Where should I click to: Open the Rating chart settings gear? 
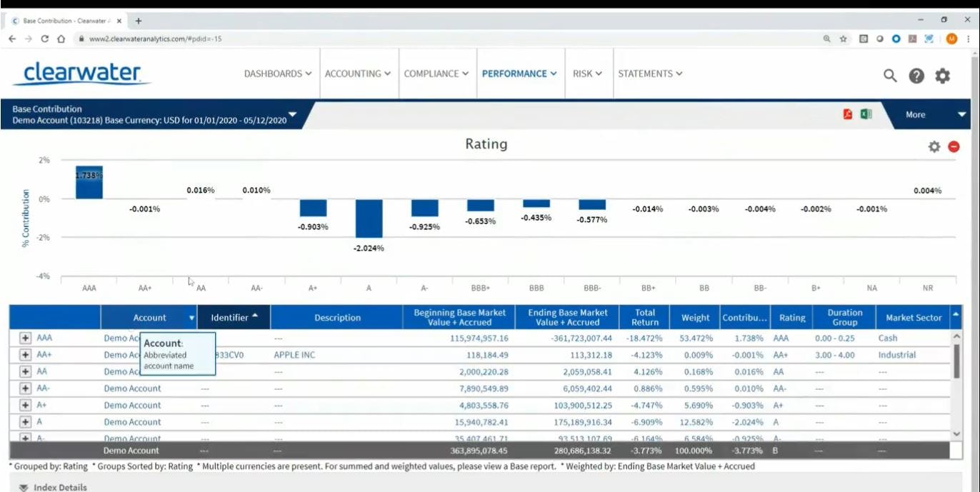[933, 146]
